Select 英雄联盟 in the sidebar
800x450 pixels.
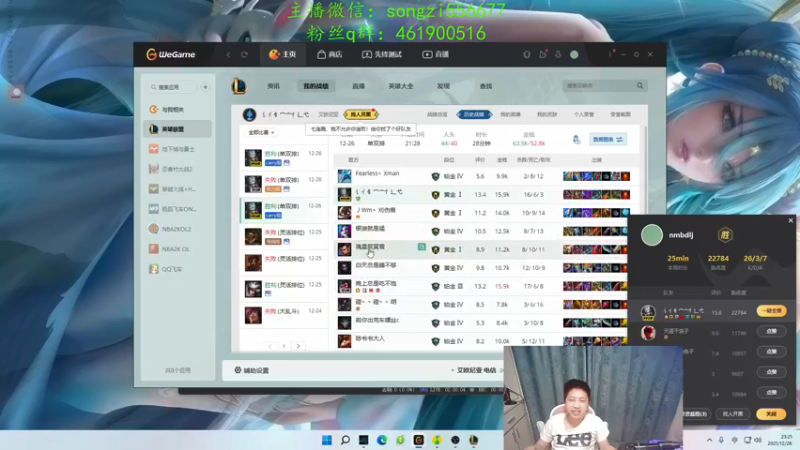178,129
